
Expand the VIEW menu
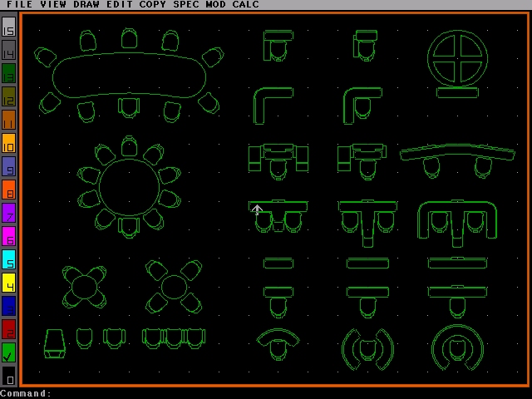pyautogui.click(x=53, y=5)
